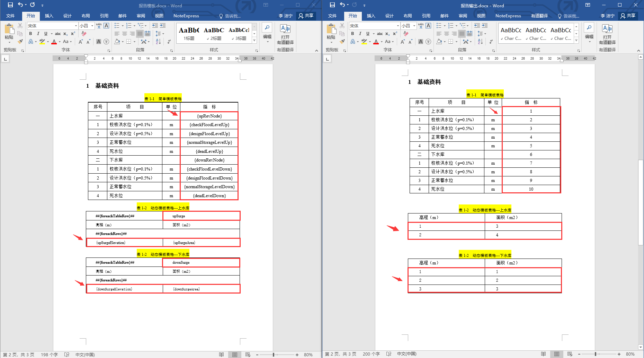Toggle strikethrough in the 报告输出 window
The width and height of the screenshot is (644, 358).
coord(380,34)
